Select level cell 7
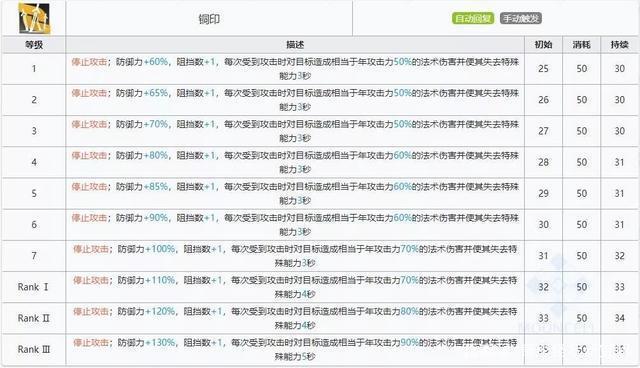640x368 pixels. click(34, 256)
